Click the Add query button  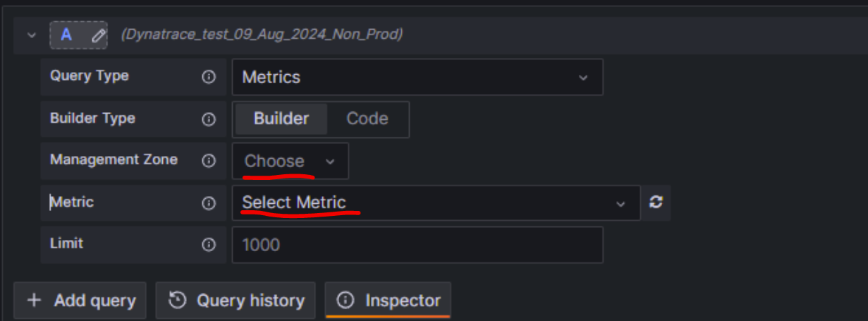[x=80, y=301]
